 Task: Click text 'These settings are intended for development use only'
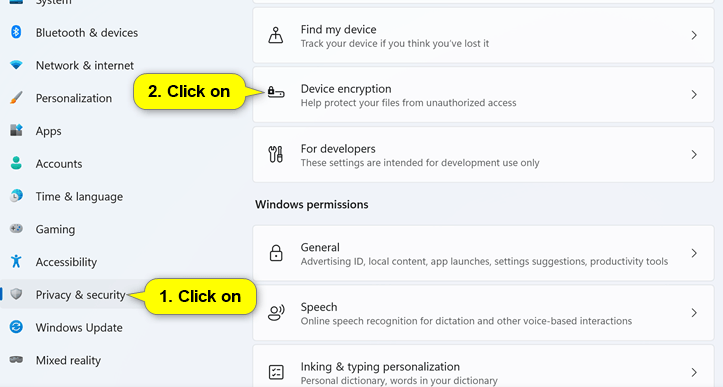coord(420,162)
